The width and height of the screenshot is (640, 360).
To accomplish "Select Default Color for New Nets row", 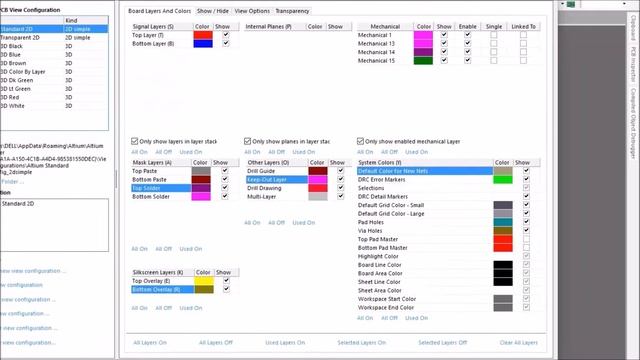I will coord(424,171).
